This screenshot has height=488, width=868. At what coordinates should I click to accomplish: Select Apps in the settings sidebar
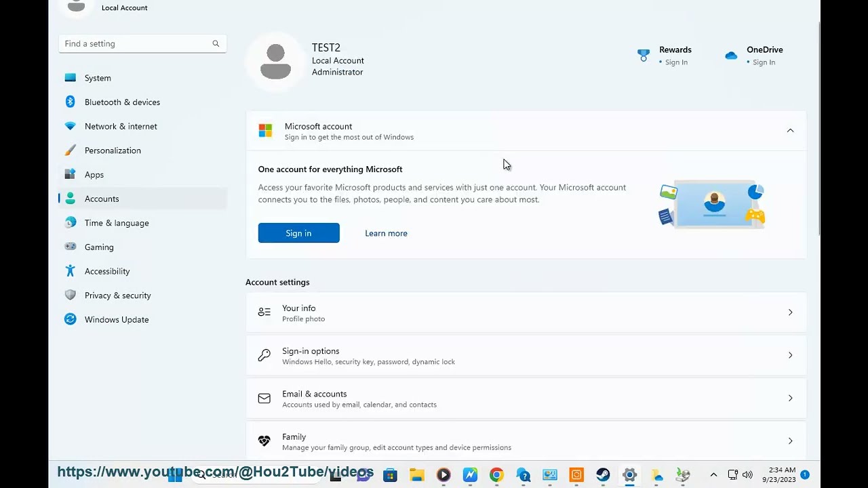point(142,175)
